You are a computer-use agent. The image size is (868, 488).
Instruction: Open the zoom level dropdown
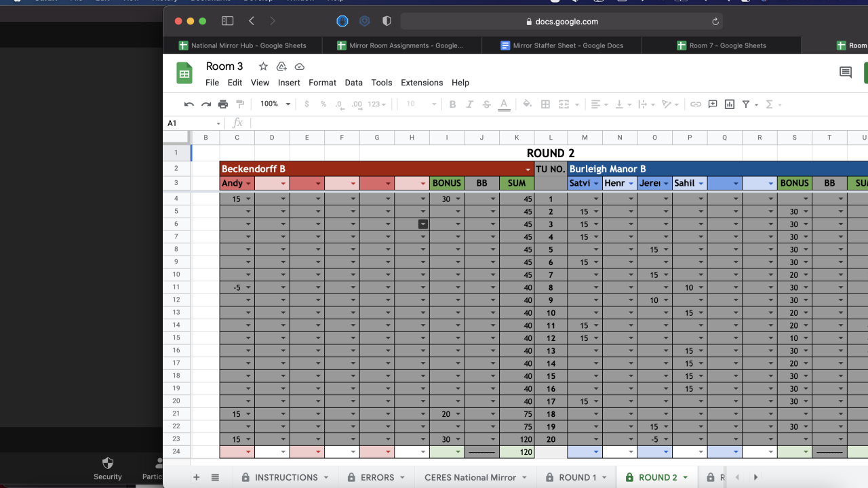click(275, 104)
